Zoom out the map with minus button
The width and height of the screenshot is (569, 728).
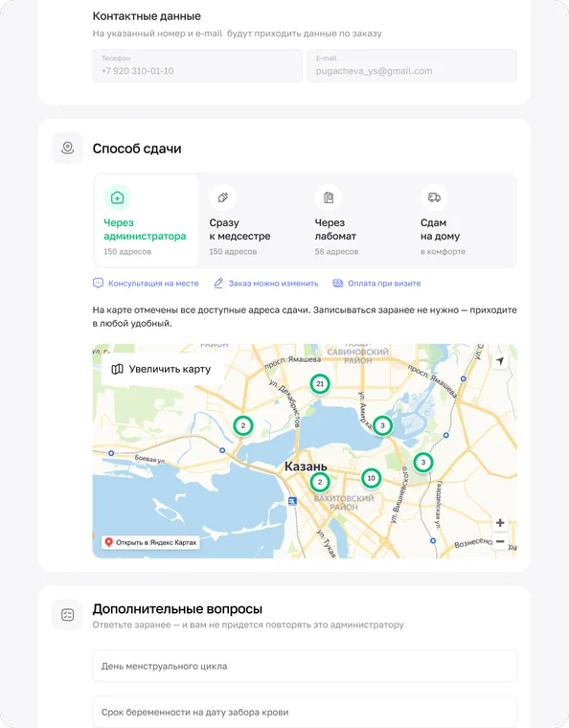click(500, 541)
